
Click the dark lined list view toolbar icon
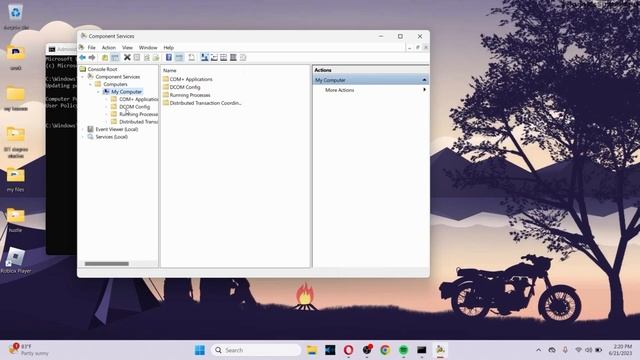[x=233, y=58]
